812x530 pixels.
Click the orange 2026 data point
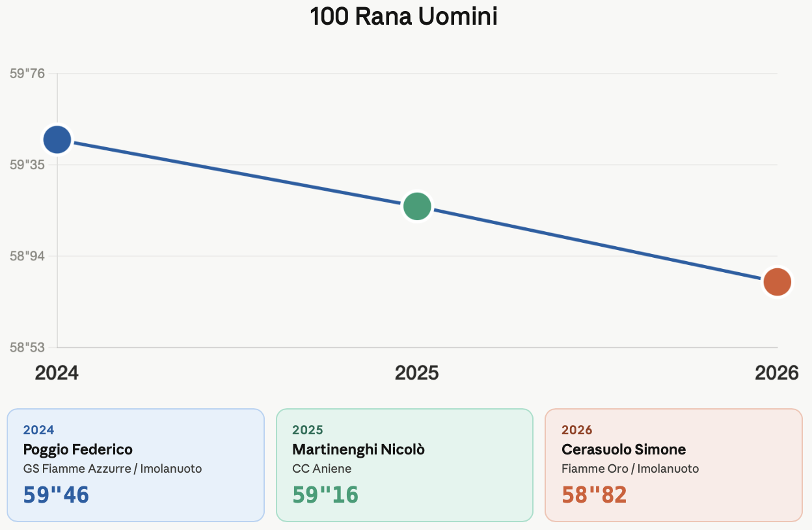coord(777,281)
